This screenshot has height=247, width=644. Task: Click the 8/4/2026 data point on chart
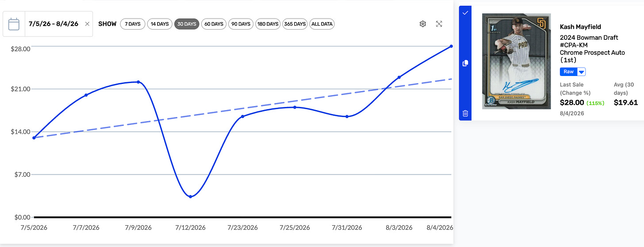tap(451, 46)
